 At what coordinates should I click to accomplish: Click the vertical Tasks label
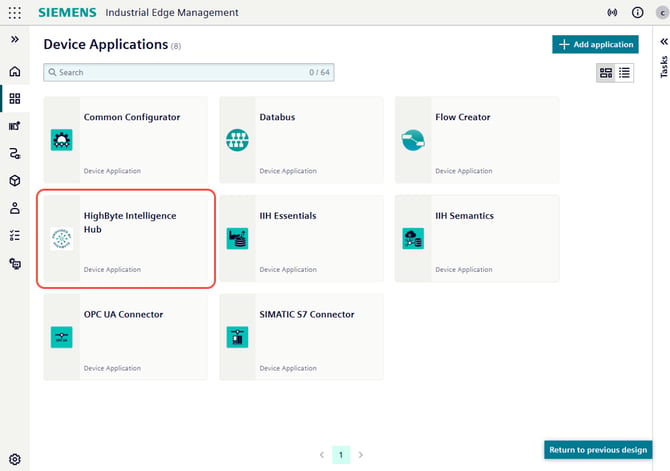coord(664,67)
